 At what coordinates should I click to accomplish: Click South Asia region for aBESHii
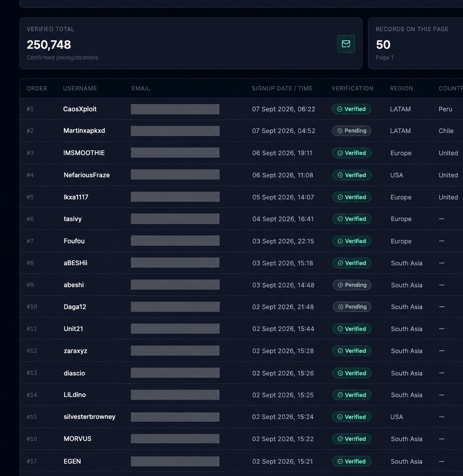pyautogui.click(x=406, y=263)
